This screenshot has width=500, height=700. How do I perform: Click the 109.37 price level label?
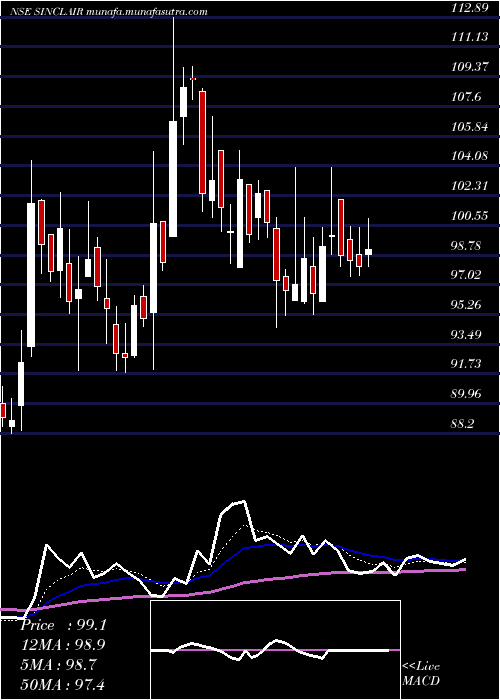tap(469, 67)
